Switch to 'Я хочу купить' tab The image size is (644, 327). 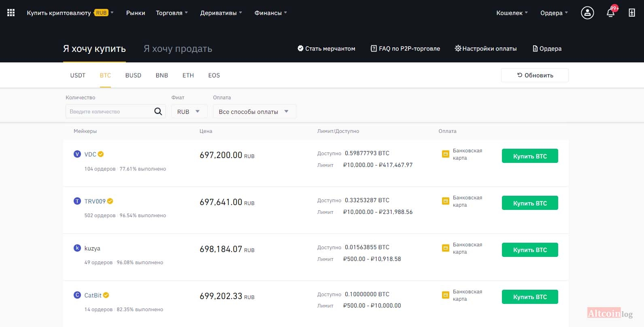pos(94,49)
